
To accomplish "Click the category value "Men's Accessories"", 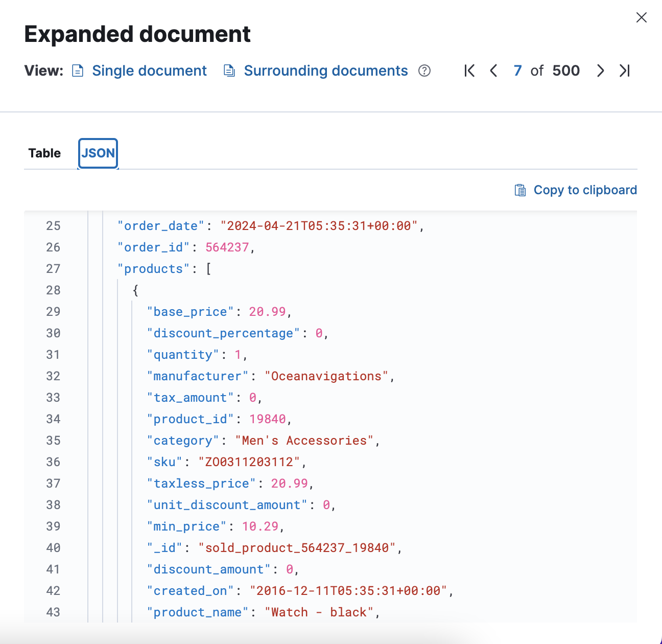I will (304, 441).
